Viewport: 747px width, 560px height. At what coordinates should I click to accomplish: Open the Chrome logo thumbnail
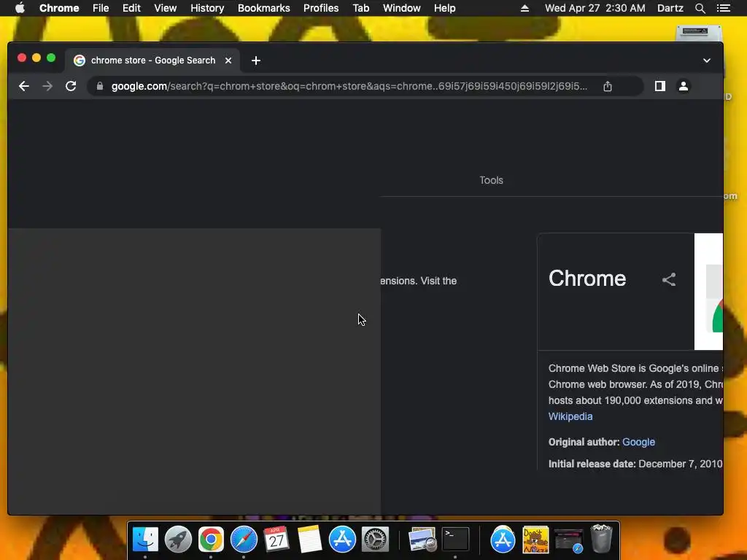(x=708, y=292)
